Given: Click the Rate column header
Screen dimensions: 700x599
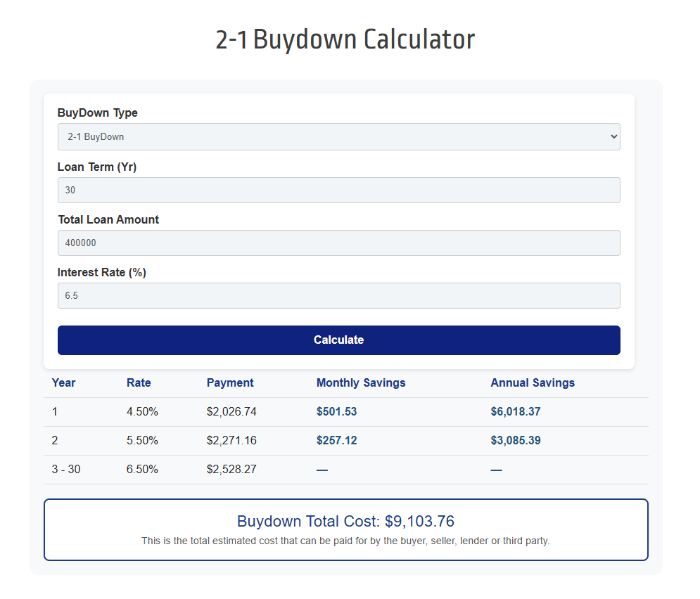Looking at the screenshot, I should tap(139, 382).
